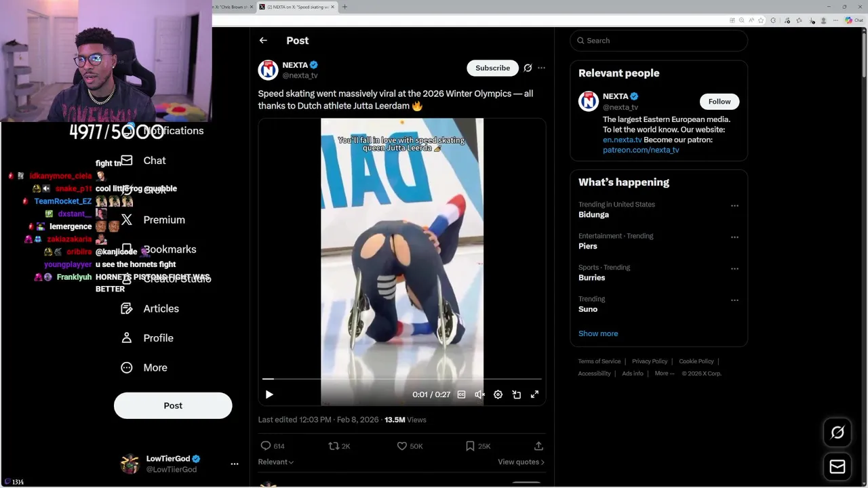Image resolution: width=868 pixels, height=488 pixels.
Task: Open the Suno trending topic
Action: 588,309
